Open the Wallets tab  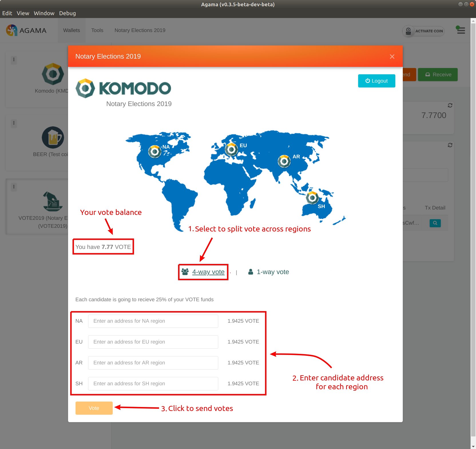[72, 30]
